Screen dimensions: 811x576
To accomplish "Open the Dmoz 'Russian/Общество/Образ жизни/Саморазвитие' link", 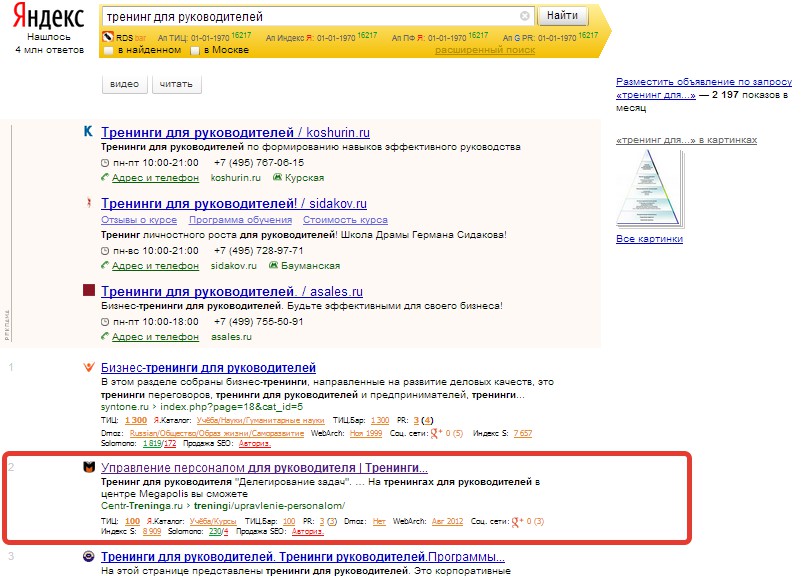I will 217,433.
